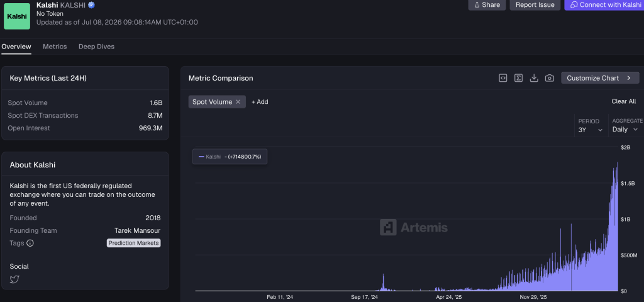
Task: Click the Tags info icon
Action: pos(30,243)
